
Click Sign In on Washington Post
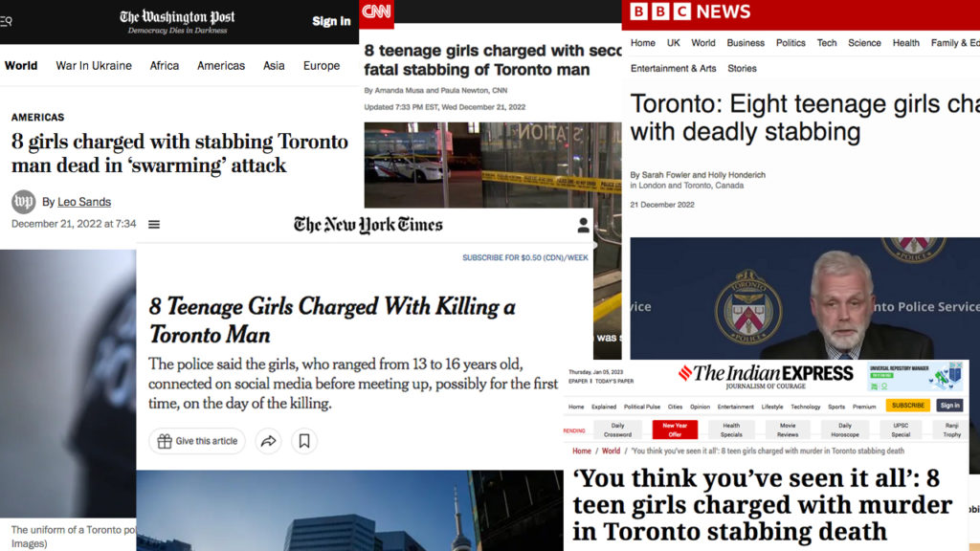(x=331, y=21)
